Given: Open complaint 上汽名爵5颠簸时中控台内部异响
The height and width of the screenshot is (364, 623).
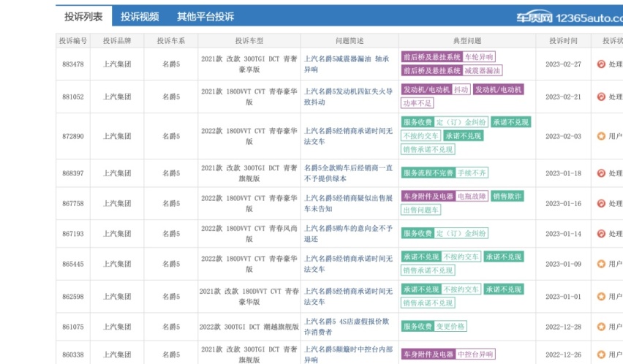Looking at the screenshot, I should [x=349, y=354].
